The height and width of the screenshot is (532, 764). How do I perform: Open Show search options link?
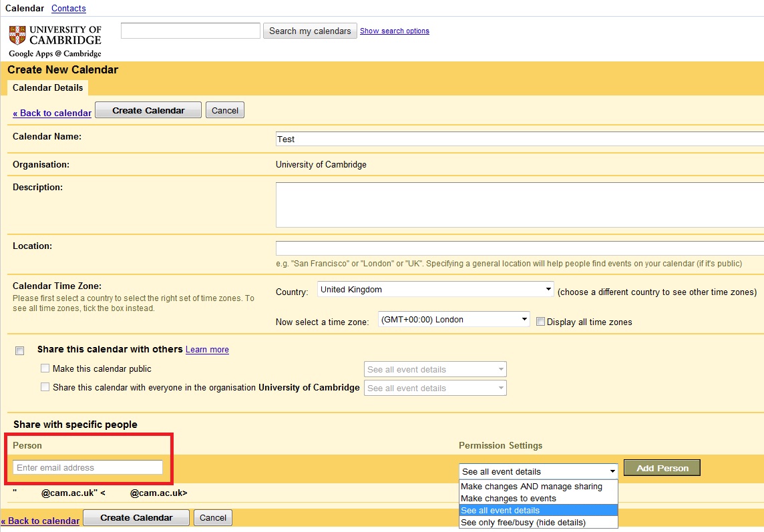click(x=395, y=31)
